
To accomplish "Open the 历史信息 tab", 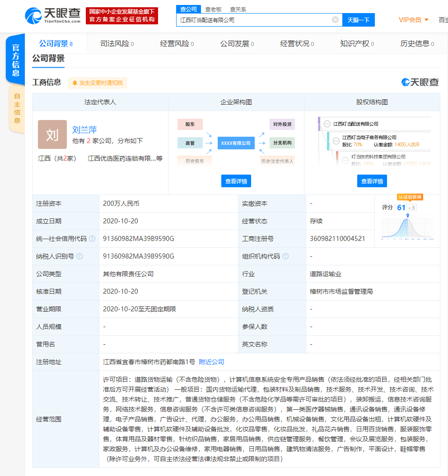I will pos(417,44).
